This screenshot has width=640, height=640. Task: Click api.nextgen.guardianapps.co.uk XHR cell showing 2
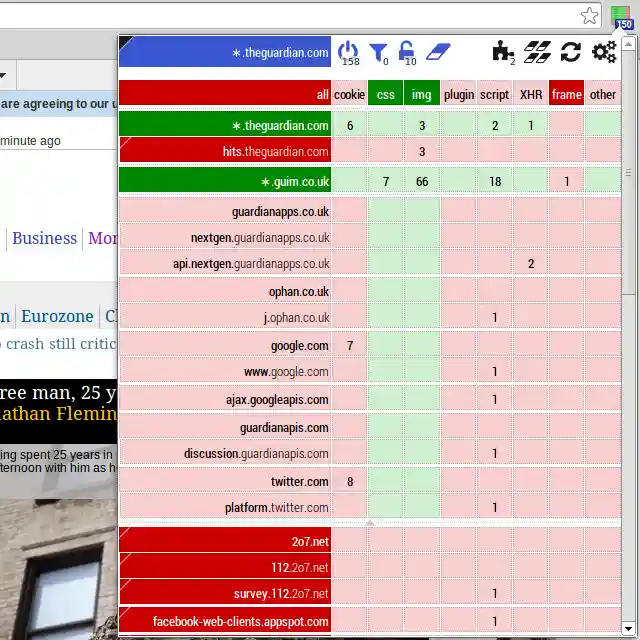coord(531,262)
